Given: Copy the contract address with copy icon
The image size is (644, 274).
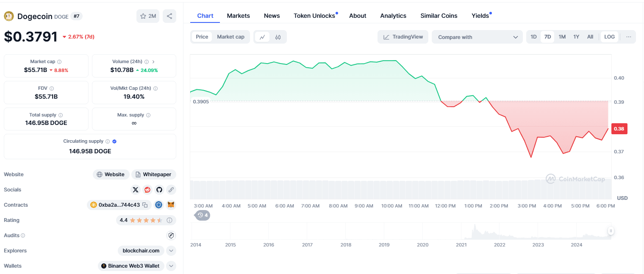Looking at the screenshot, I should (x=145, y=205).
